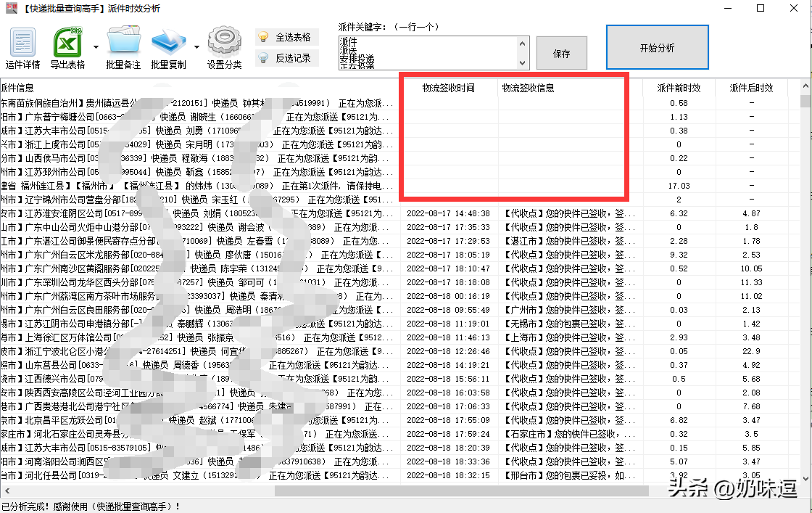The image size is (812, 513).
Task: Select sign time 2022-08-18 16:03:58
Action: 449,393
